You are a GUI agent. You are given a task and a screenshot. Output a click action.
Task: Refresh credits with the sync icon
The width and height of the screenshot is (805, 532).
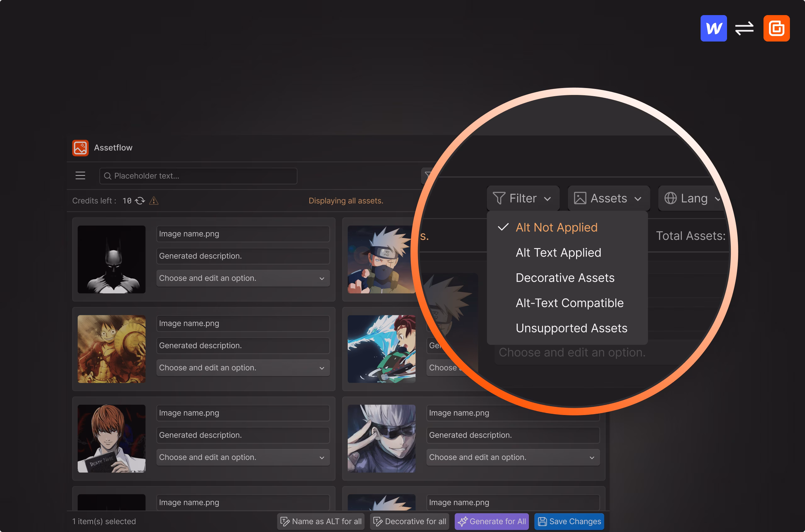click(140, 201)
